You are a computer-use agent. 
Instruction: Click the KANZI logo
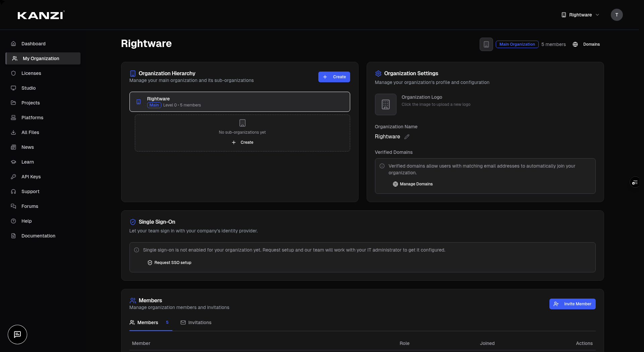[41, 15]
